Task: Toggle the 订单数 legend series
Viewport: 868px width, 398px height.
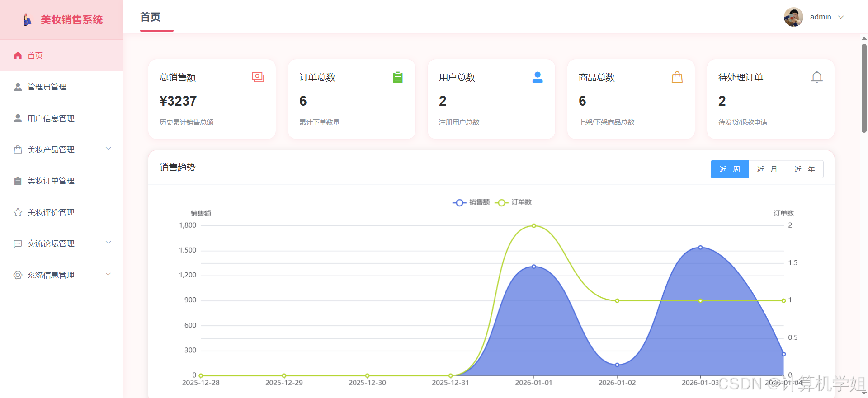Action: click(513, 202)
